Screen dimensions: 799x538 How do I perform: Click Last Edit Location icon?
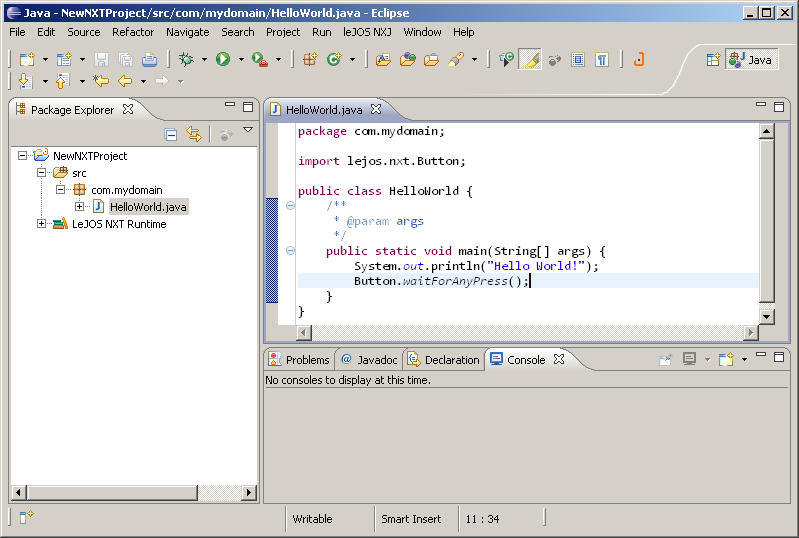pyautogui.click(x=101, y=81)
